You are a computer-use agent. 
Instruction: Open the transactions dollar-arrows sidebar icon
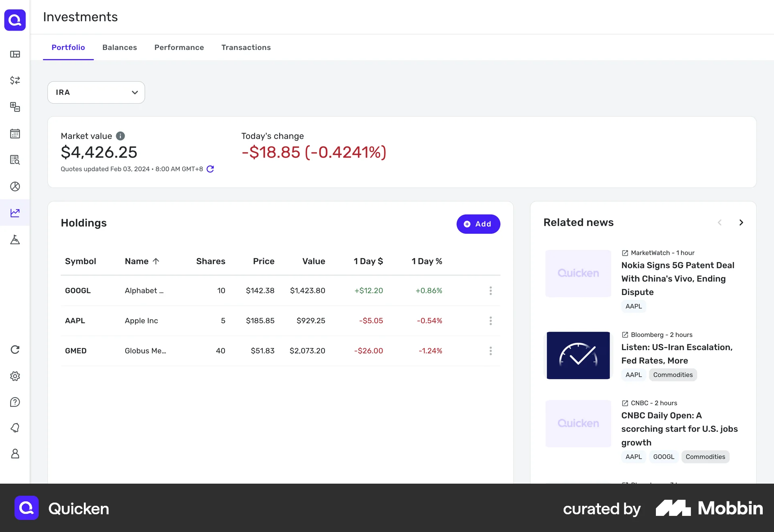(15, 81)
